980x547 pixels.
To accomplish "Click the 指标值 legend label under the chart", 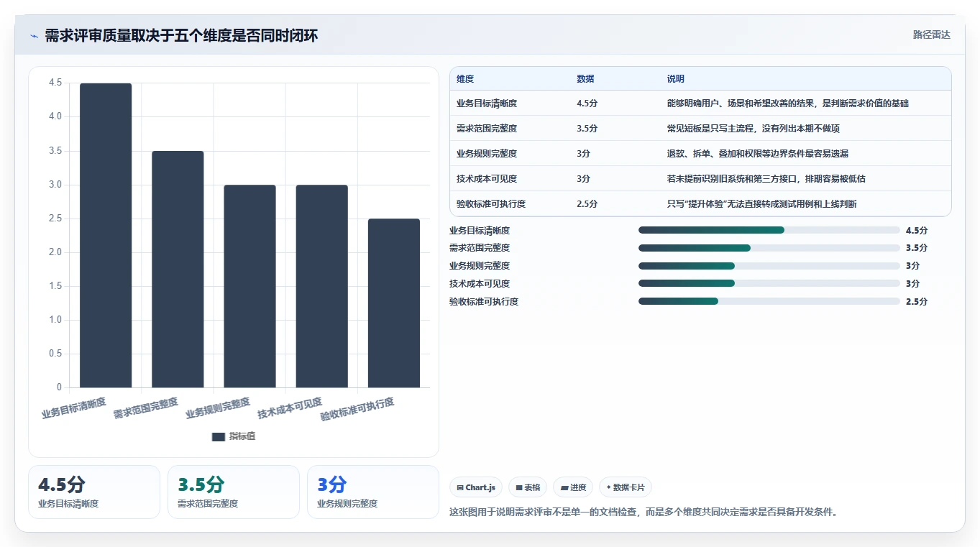I will [x=242, y=437].
